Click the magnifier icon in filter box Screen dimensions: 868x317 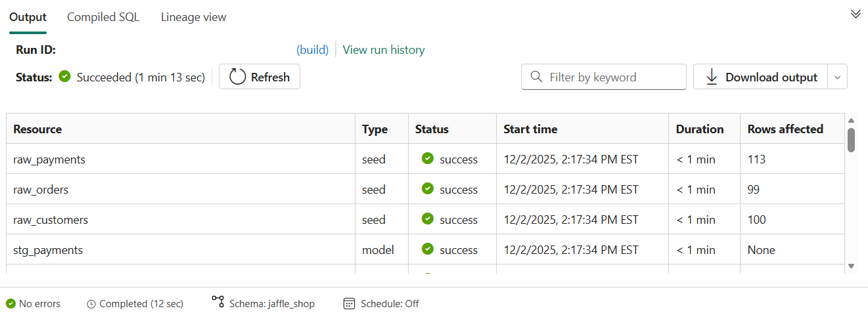[536, 77]
